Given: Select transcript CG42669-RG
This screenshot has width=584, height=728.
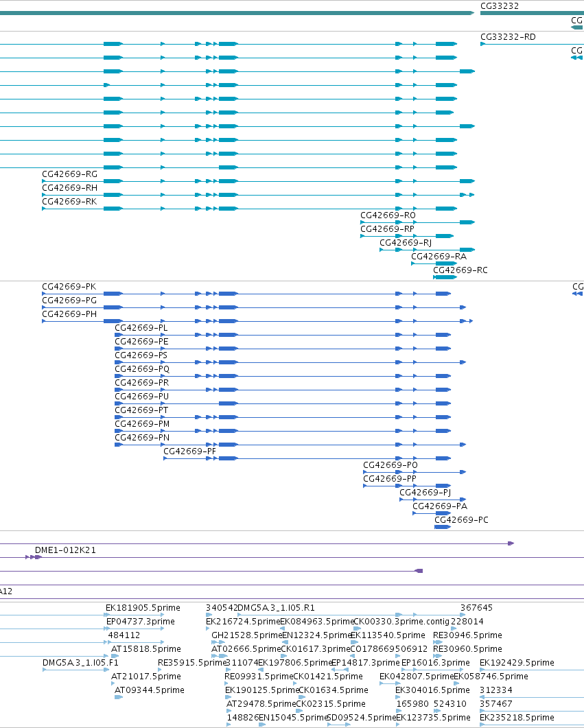Looking at the screenshot, I should [69, 174].
